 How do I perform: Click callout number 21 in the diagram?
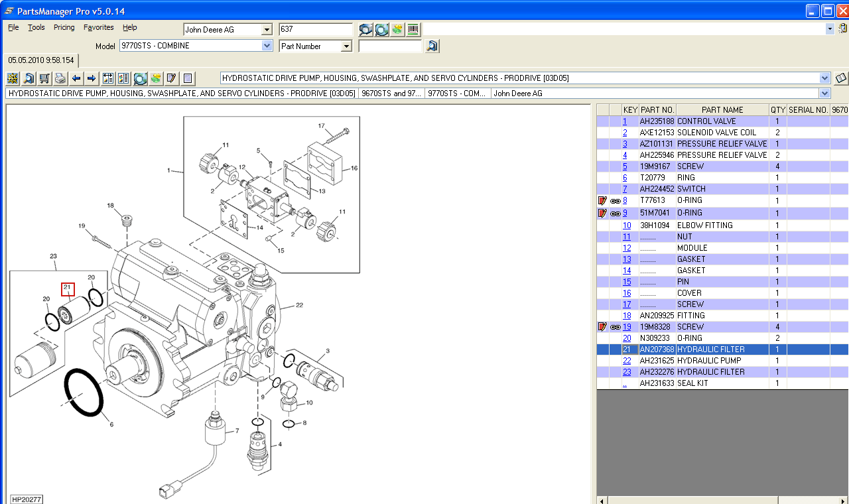pos(68,288)
